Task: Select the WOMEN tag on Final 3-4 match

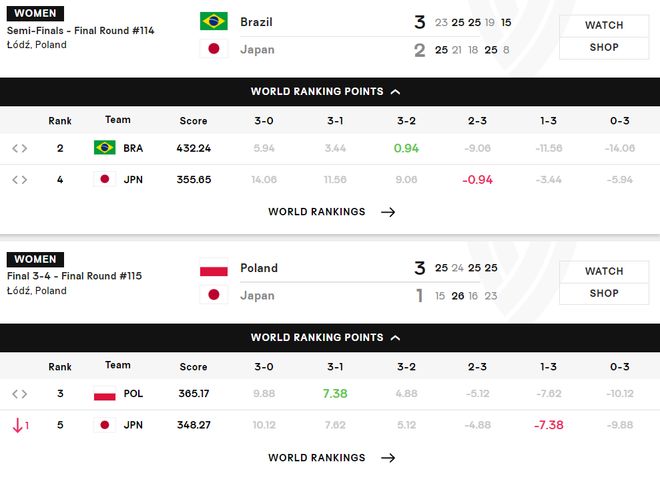Action: coord(35,260)
